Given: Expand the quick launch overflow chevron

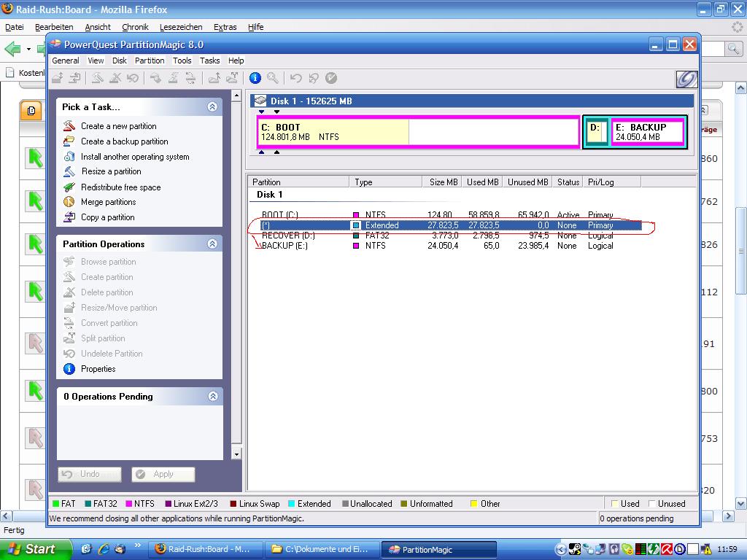Looking at the screenshot, I should point(138,545).
